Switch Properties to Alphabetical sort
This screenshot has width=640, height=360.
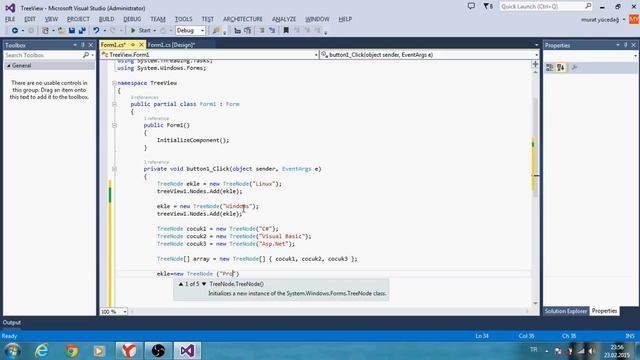tap(561, 68)
